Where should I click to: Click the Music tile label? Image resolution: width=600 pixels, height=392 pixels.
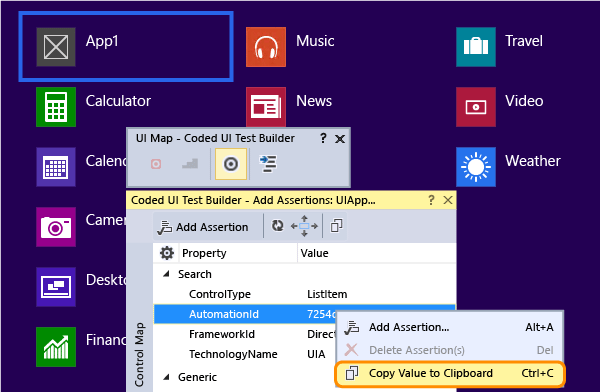(315, 41)
